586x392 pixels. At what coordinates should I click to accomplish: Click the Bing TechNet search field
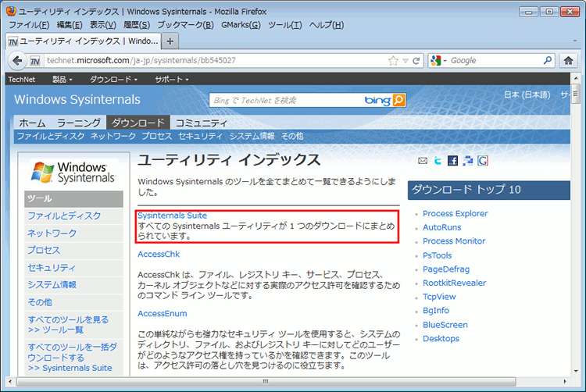click(x=285, y=100)
